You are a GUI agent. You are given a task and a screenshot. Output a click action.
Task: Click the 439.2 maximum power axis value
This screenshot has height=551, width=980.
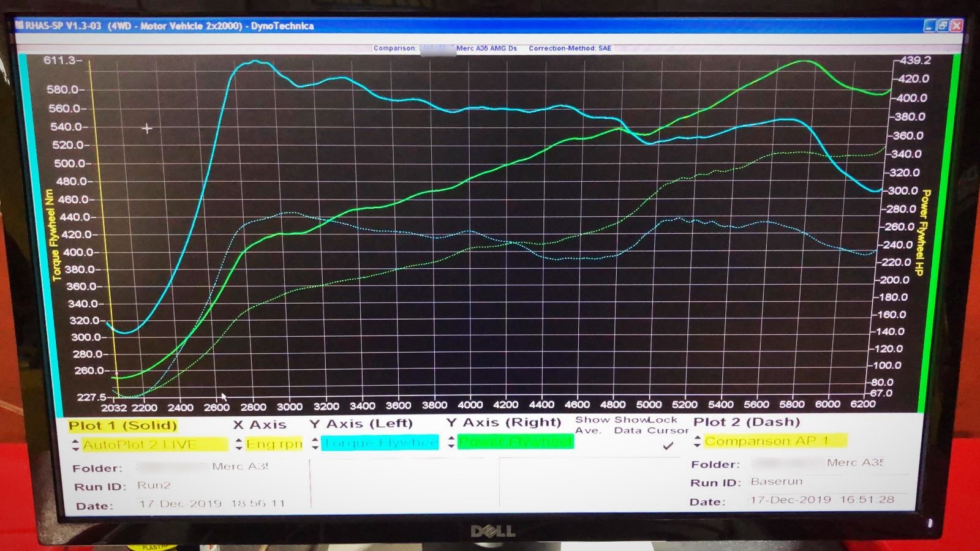pos(915,60)
